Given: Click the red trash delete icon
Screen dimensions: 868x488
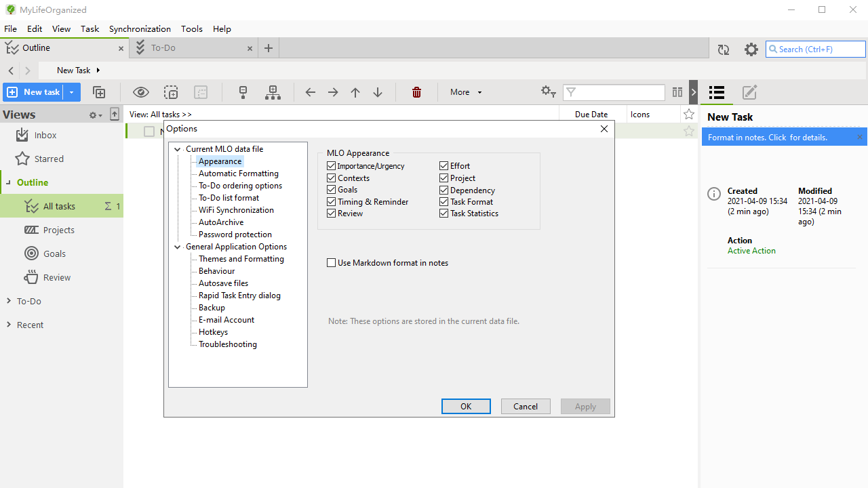Looking at the screenshot, I should coord(416,92).
